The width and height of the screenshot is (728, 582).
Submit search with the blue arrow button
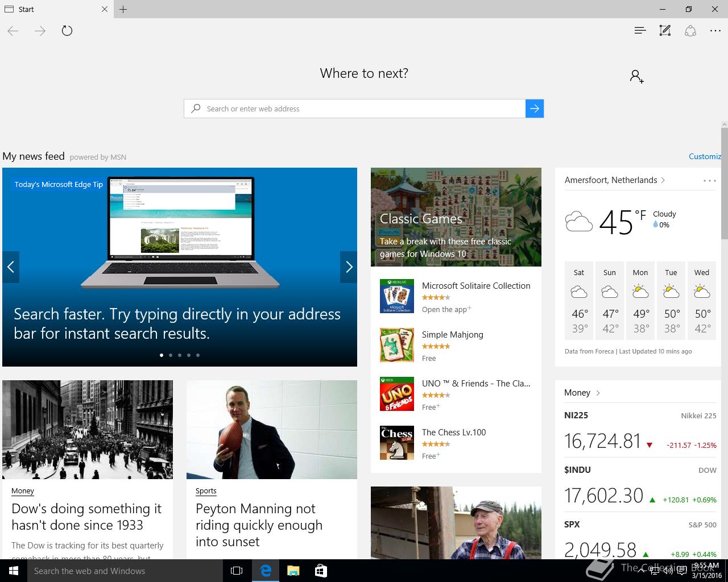click(x=535, y=109)
